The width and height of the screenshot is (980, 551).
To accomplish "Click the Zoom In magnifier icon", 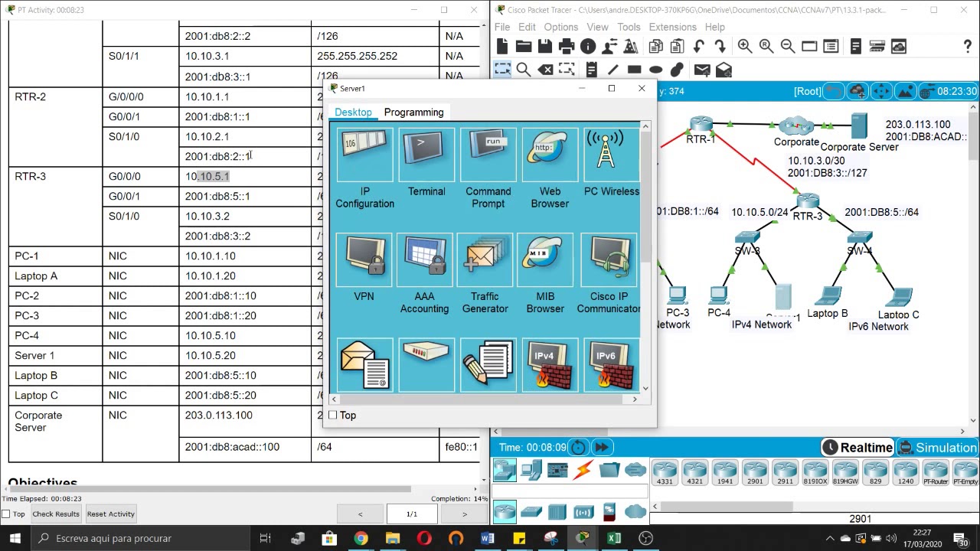I will 745,47.
